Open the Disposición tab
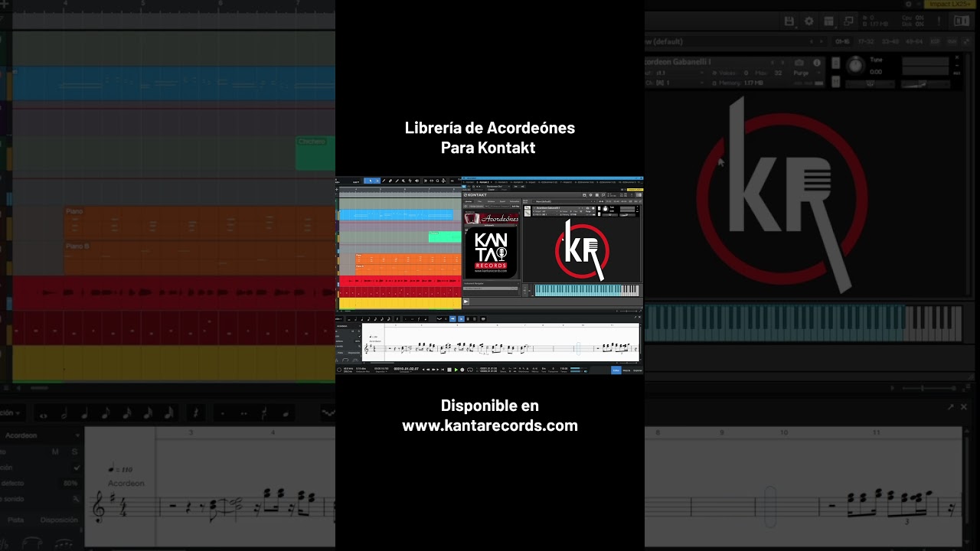This screenshot has width=980, height=551. pos(58,520)
